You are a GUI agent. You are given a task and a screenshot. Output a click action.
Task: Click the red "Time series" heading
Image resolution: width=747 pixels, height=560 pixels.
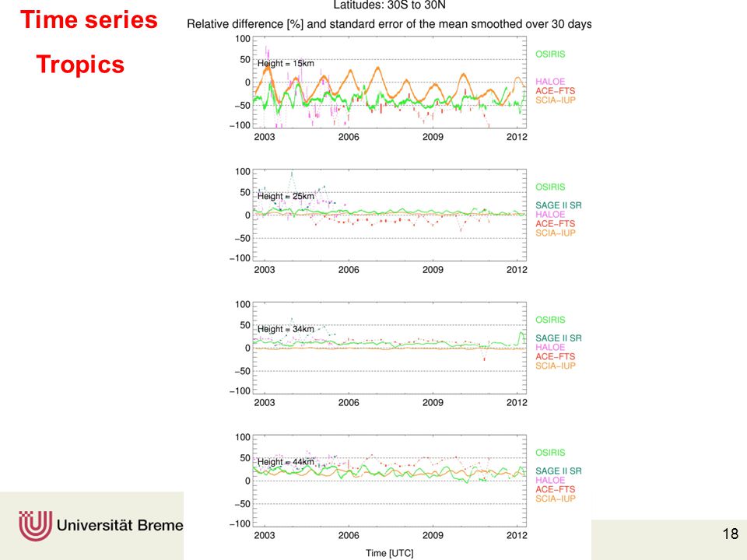89,20
